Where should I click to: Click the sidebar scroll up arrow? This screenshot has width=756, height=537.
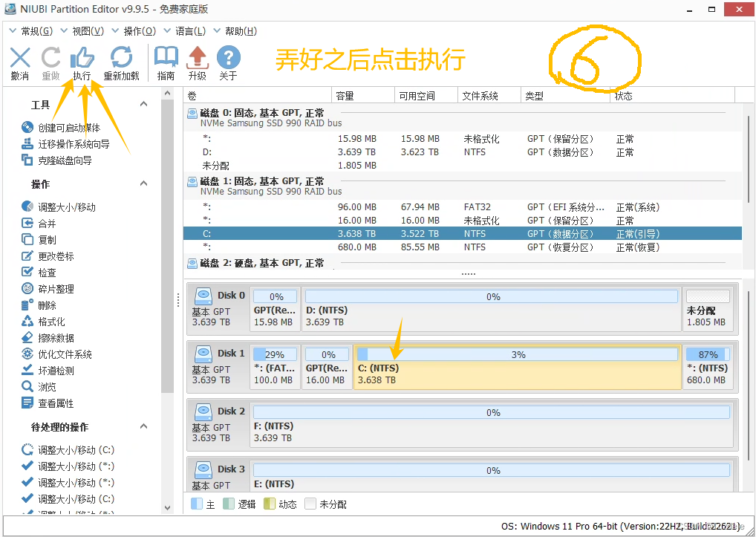(x=167, y=93)
